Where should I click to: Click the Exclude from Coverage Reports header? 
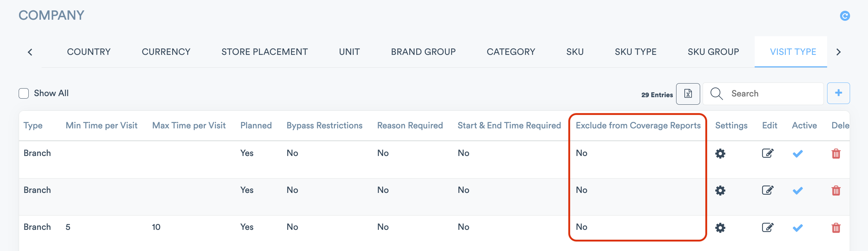[638, 126]
